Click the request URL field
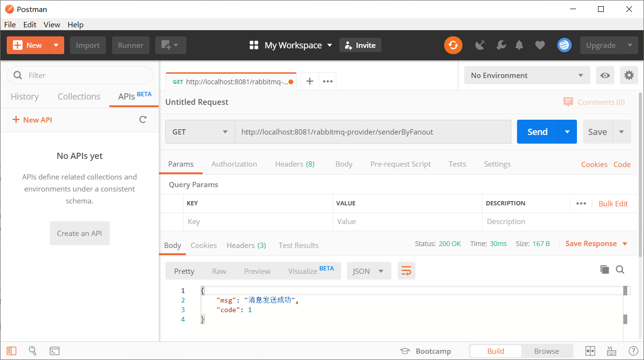Image resolution: width=644 pixels, height=360 pixels. pos(373,132)
